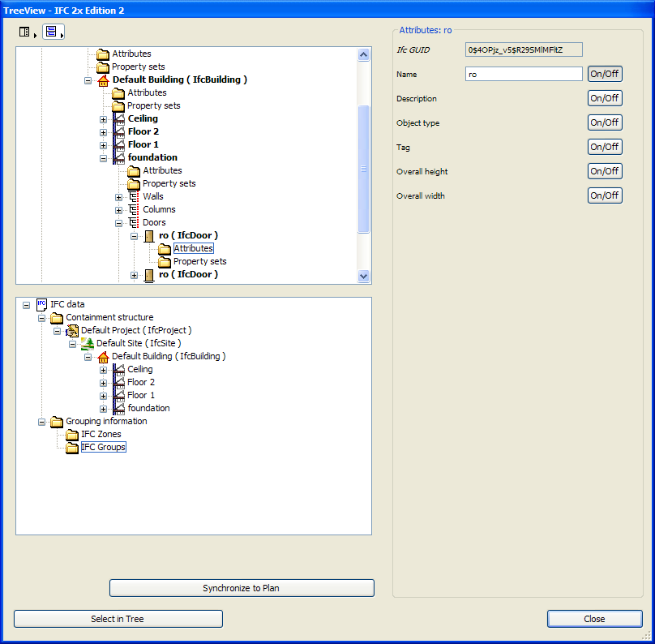
Task: Click the Walls group icon
Action: (x=134, y=197)
